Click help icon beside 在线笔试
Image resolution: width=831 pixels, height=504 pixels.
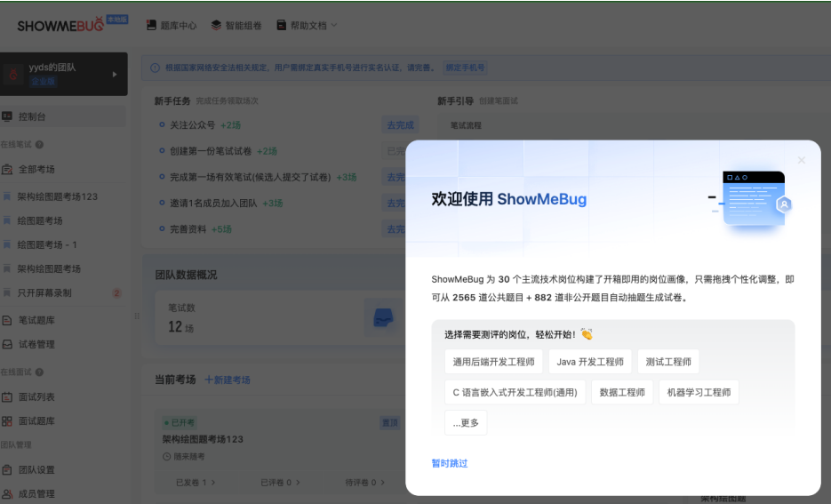pyautogui.click(x=39, y=145)
